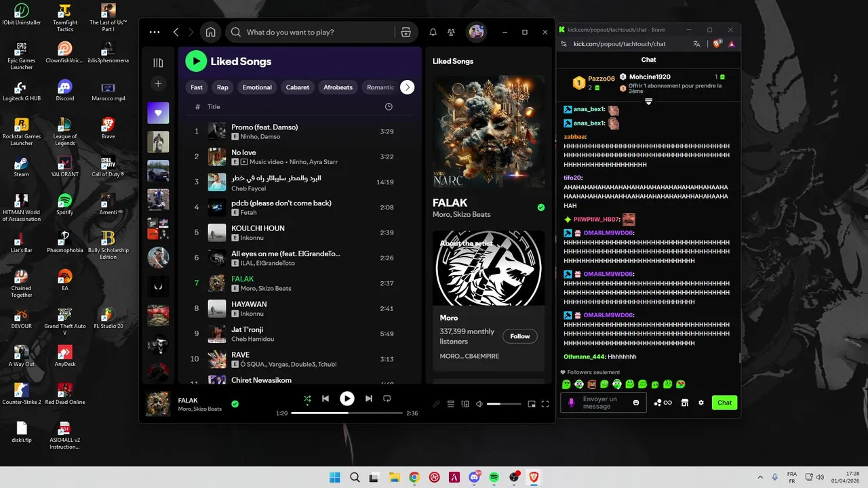Open Brave Rewards triangle icon
The height and width of the screenshot is (488, 868).
(732, 44)
